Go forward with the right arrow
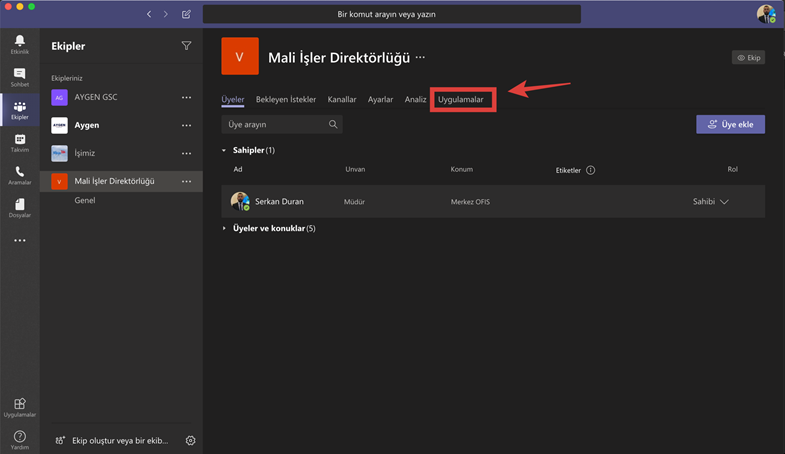Screen dimensions: 785x454 pos(166,14)
